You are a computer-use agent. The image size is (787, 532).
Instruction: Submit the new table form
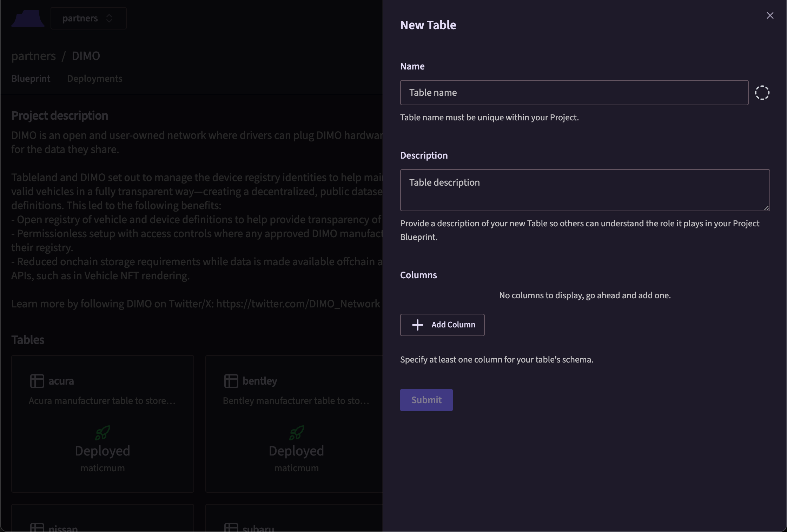426,400
